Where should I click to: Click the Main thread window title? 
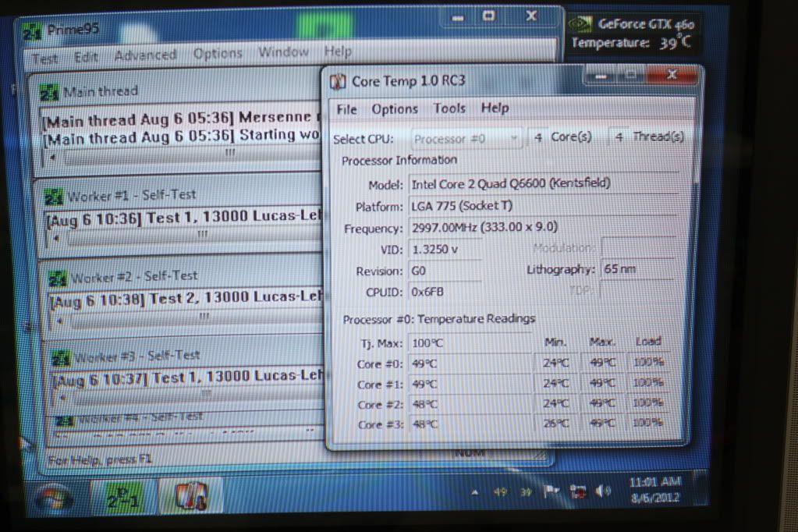101,91
